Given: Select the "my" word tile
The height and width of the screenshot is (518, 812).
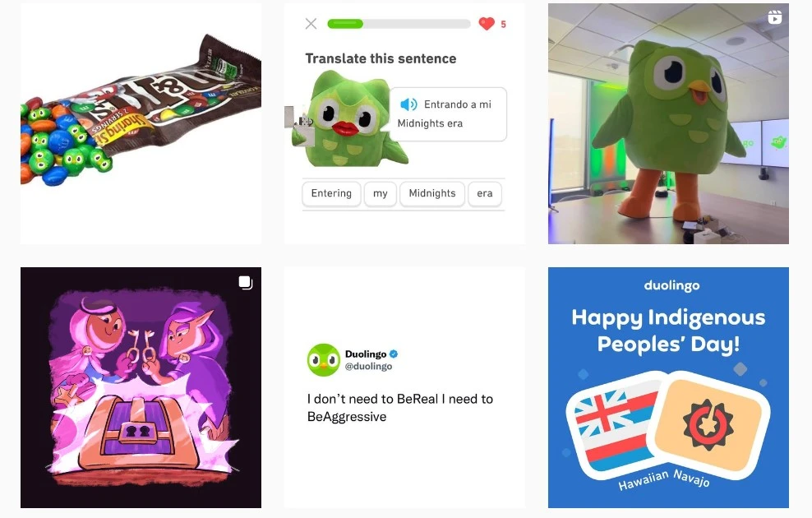Looking at the screenshot, I should point(380,193).
